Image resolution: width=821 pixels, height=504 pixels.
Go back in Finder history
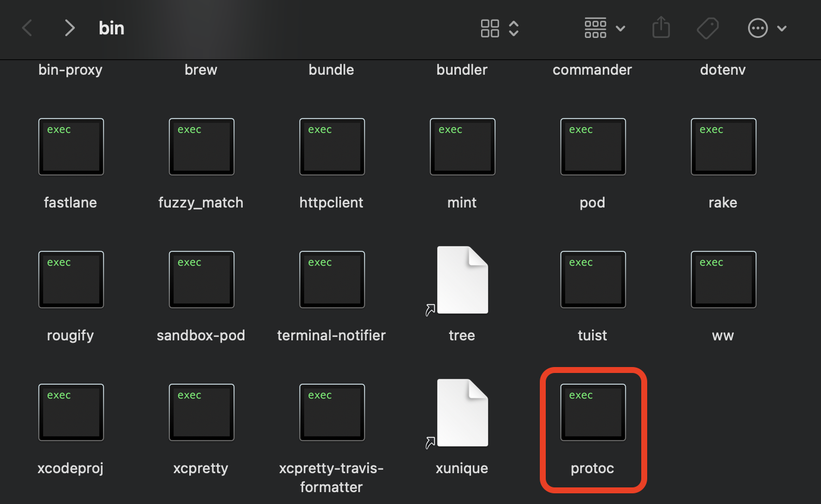[x=27, y=28]
